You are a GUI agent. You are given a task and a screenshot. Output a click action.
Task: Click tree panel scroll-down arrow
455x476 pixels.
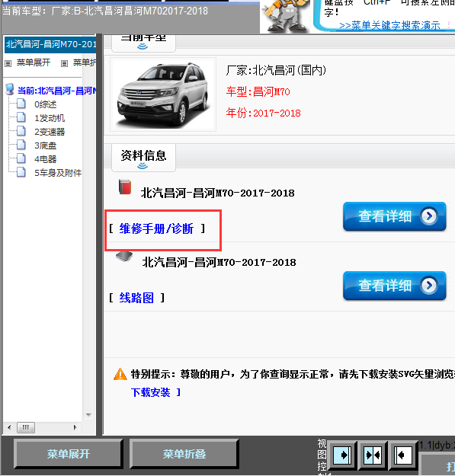88,414
